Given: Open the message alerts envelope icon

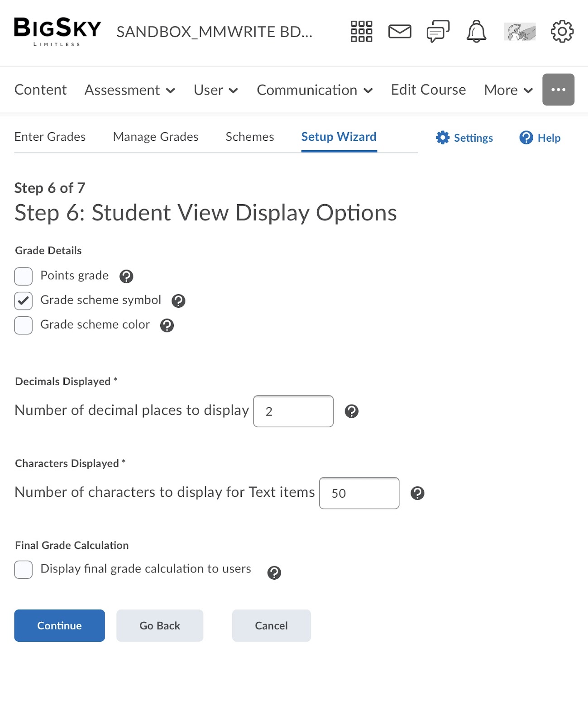Looking at the screenshot, I should click(x=400, y=32).
